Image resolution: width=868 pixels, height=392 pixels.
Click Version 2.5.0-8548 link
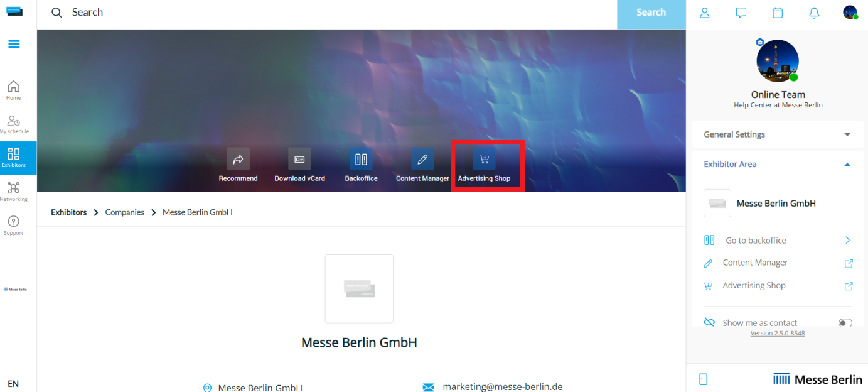[778, 333]
